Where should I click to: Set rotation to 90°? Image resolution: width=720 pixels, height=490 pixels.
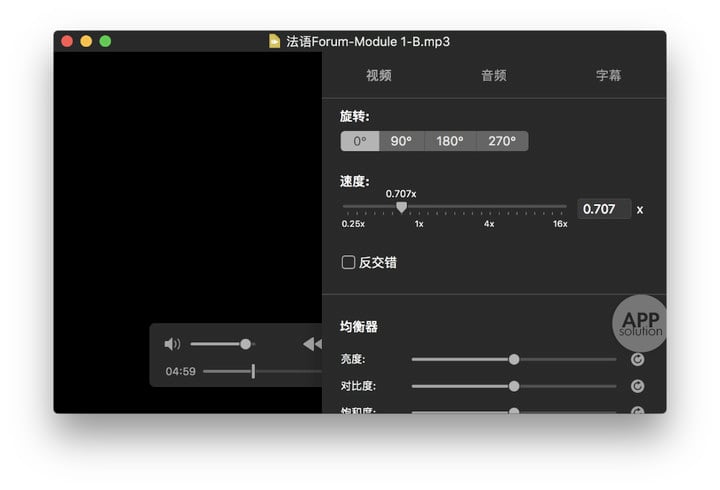(401, 141)
